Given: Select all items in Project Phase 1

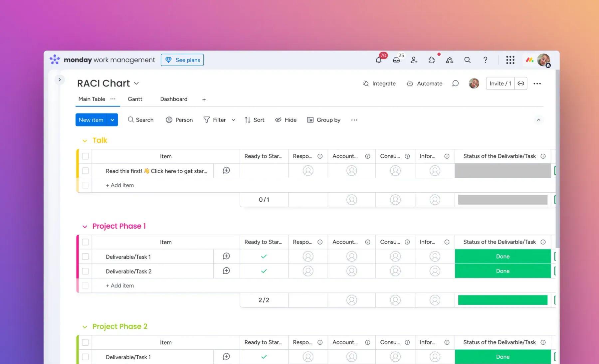Looking at the screenshot, I should tap(85, 242).
